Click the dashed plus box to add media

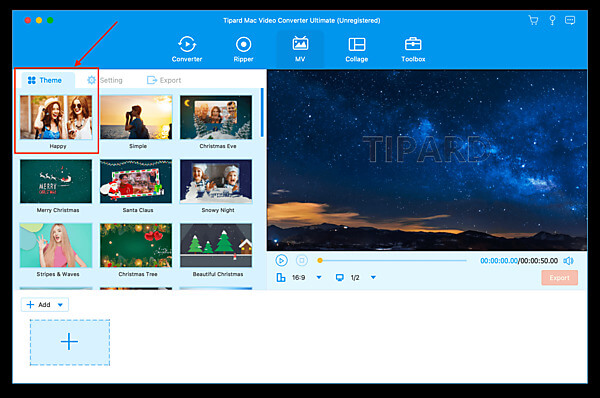[x=70, y=342]
